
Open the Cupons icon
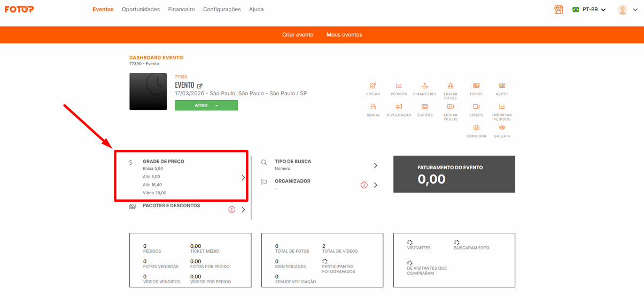[424, 107]
